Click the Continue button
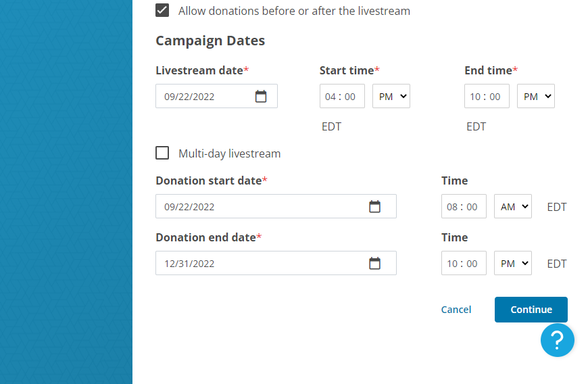 (x=531, y=310)
